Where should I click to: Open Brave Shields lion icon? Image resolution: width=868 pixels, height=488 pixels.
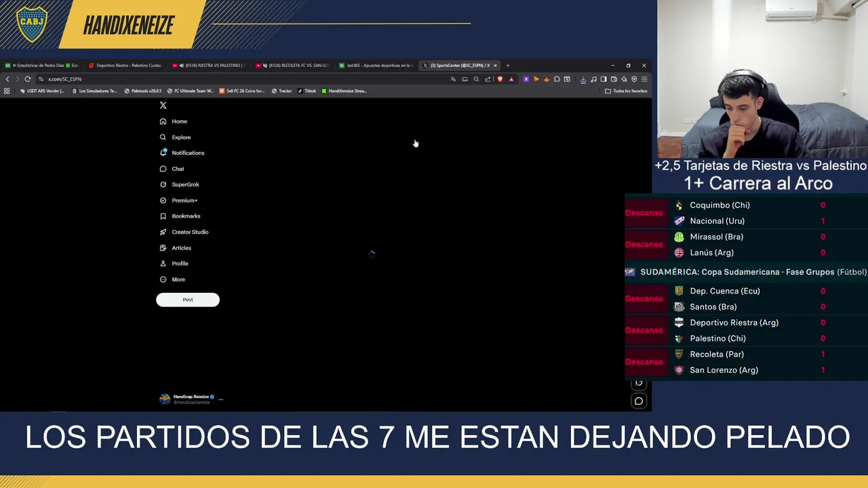coord(500,79)
